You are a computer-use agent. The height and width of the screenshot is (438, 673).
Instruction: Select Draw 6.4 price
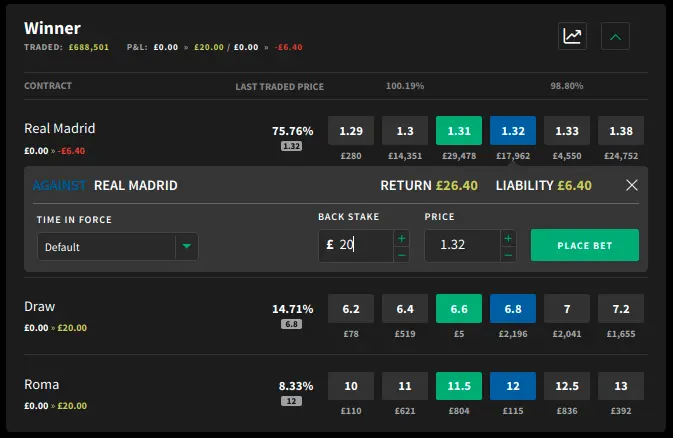pos(405,309)
